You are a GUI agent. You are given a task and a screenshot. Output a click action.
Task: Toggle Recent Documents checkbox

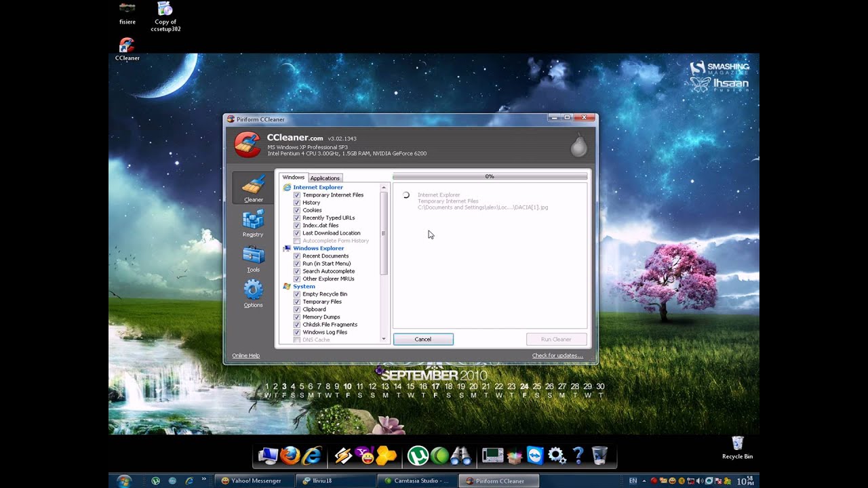(297, 256)
